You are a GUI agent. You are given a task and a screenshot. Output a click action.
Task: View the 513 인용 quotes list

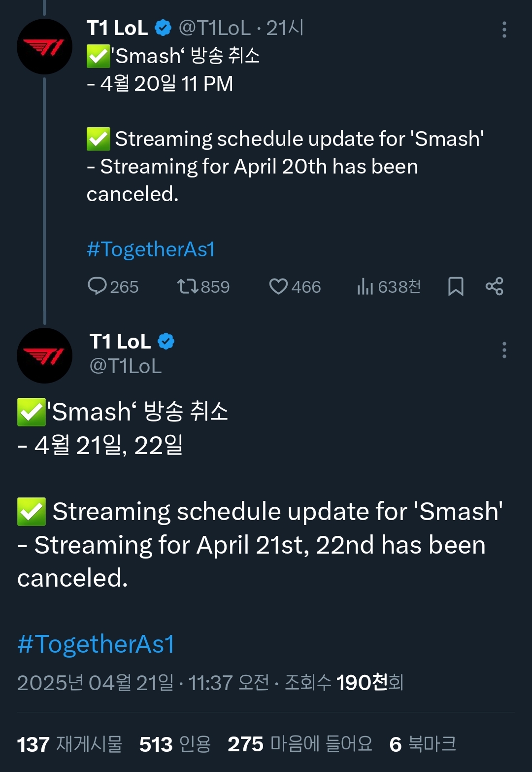(175, 744)
